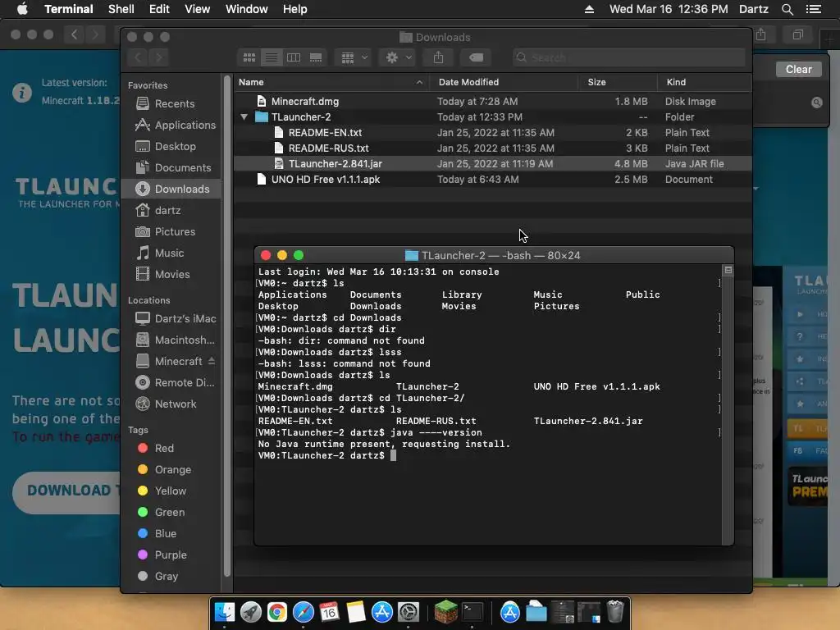This screenshot has height=630, width=840.
Task: Switch Finder to gallery view
Action: click(316, 57)
